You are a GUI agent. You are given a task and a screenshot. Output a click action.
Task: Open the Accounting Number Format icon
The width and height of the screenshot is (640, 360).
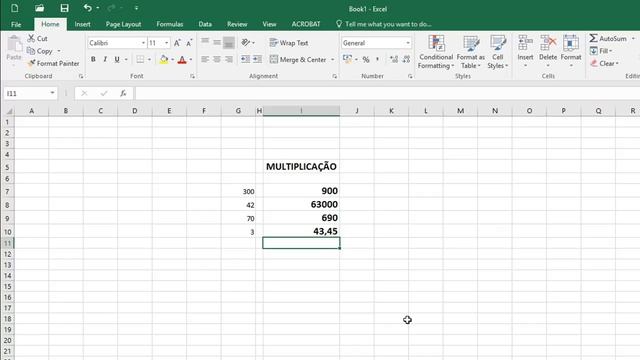tap(347, 60)
